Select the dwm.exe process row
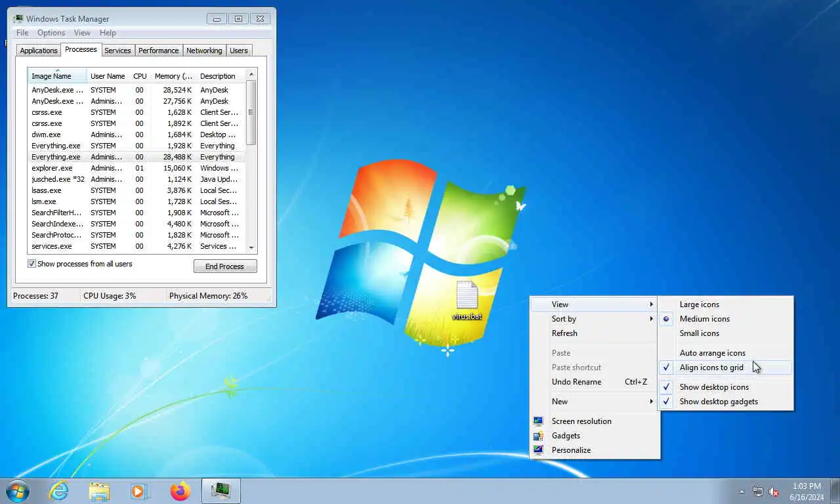This screenshot has height=504, width=840. click(x=136, y=135)
